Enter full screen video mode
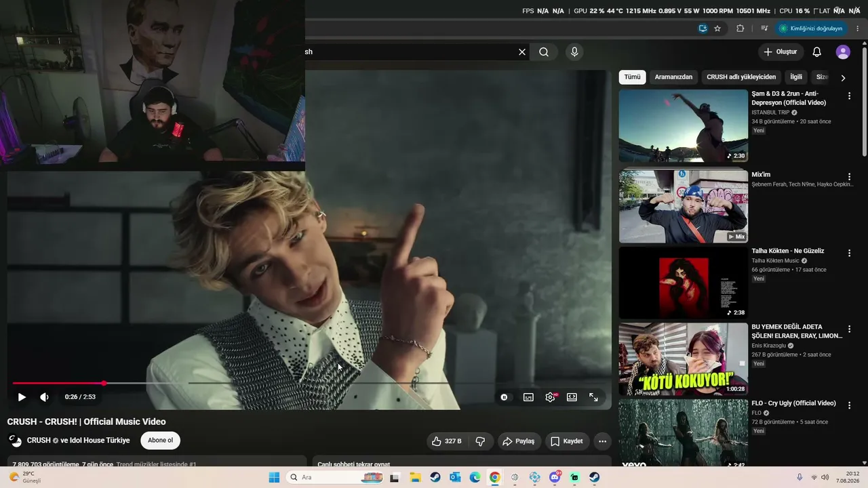This screenshot has width=868, height=488. [x=593, y=397]
